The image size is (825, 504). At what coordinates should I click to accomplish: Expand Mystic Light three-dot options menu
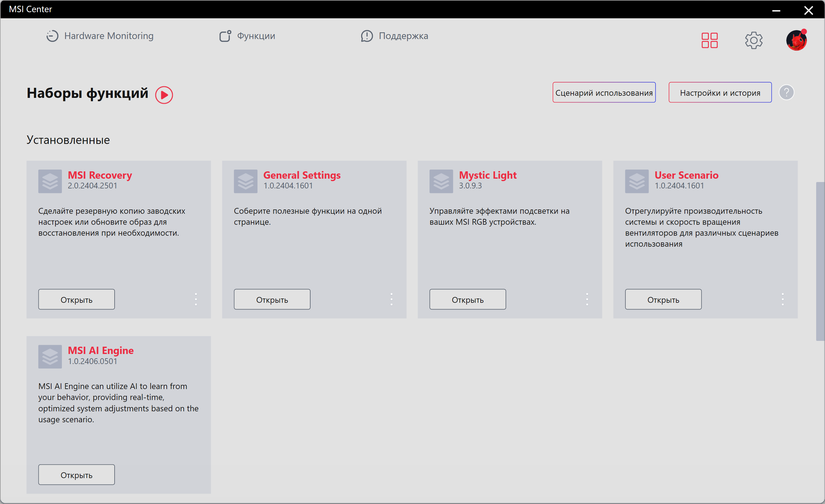587,299
